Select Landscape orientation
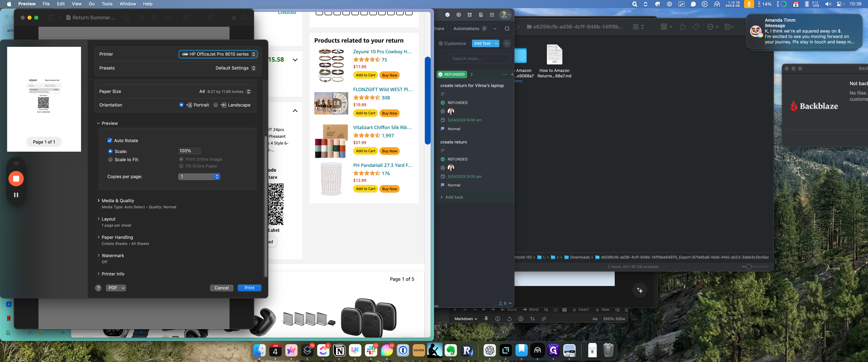Viewport: 868px width, 362px height. tap(216, 105)
